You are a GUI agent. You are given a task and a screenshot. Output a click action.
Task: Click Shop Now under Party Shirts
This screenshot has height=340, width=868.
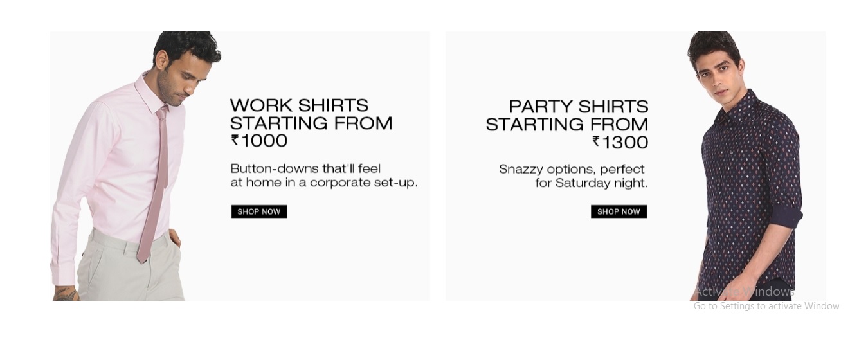619,211
